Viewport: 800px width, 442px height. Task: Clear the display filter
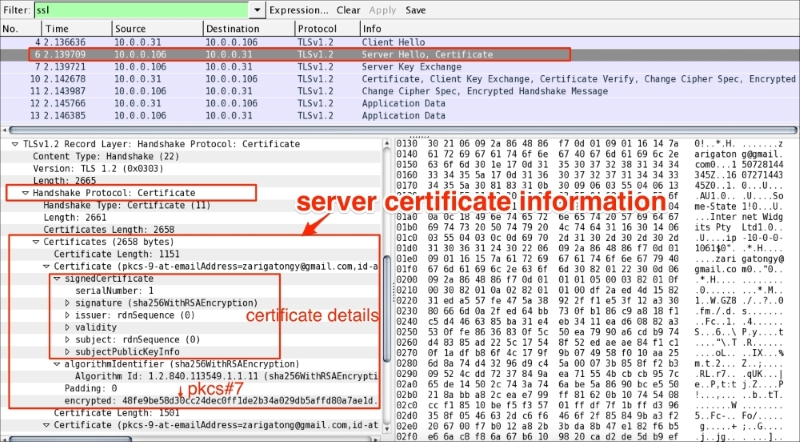[x=348, y=10]
